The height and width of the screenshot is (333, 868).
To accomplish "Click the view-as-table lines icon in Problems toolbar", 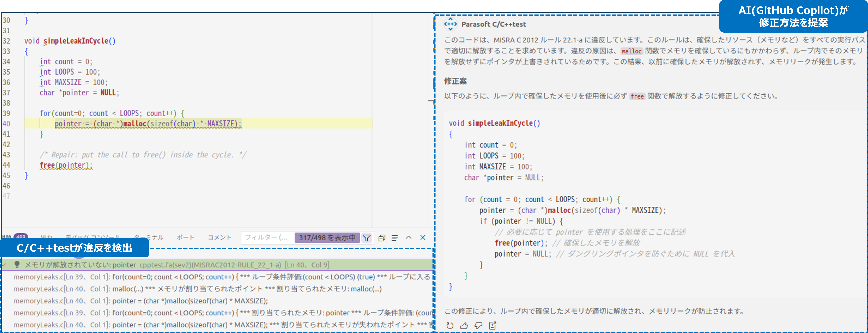I will coord(395,238).
